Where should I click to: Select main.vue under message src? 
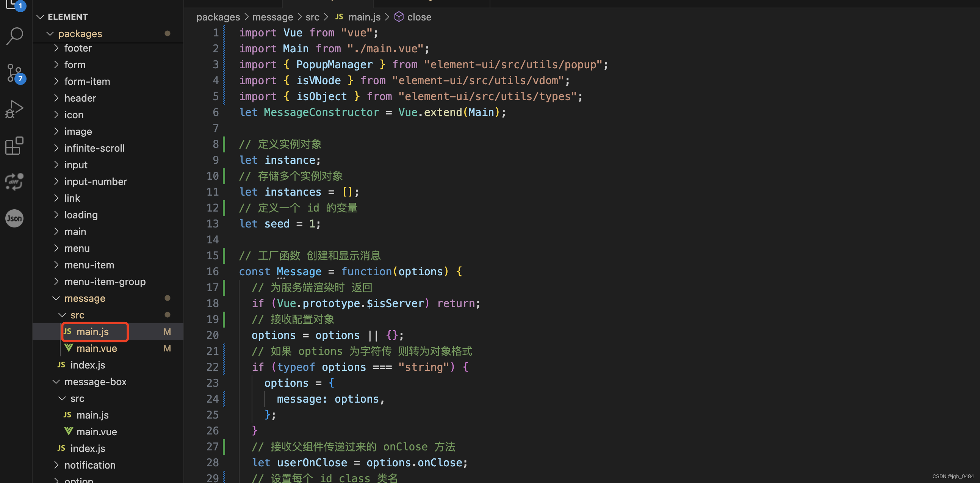(x=97, y=348)
